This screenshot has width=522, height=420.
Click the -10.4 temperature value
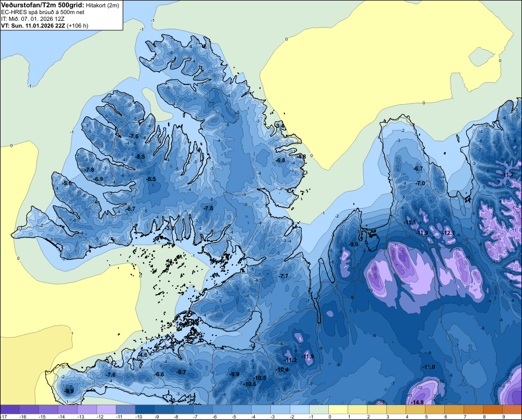tap(282, 369)
